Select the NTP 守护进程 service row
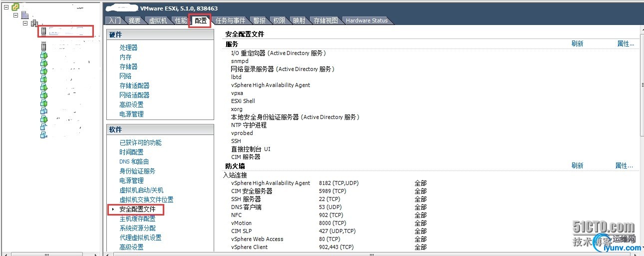This screenshot has height=256, width=644. (x=249, y=125)
